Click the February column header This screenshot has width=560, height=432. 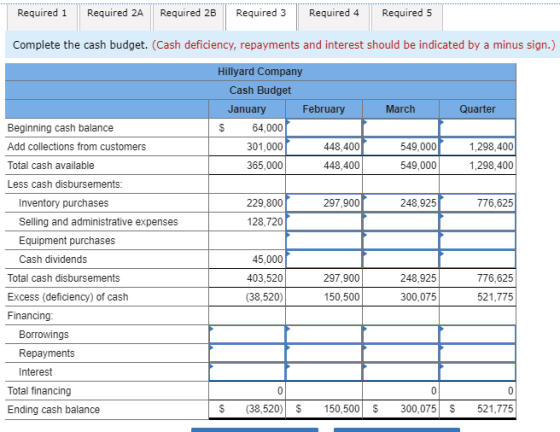click(x=324, y=109)
